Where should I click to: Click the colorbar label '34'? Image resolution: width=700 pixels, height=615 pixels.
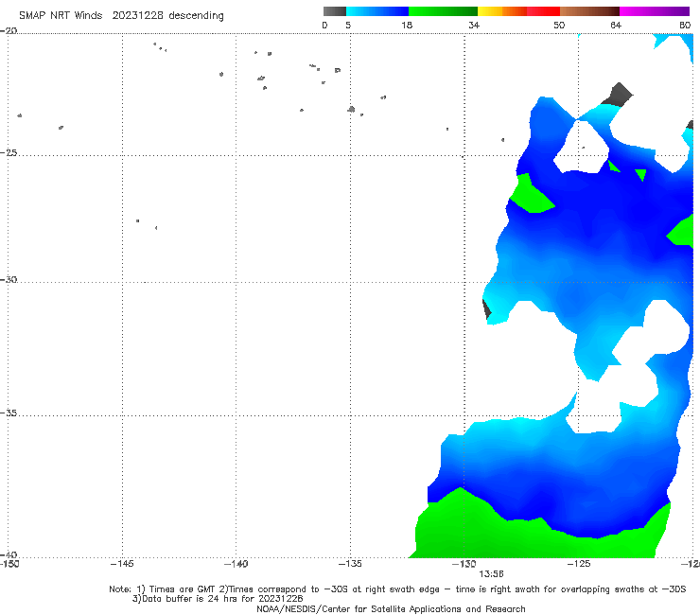(x=474, y=25)
